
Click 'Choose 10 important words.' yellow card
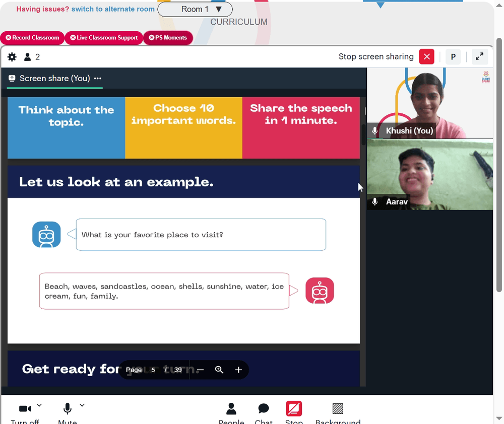[x=183, y=128]
